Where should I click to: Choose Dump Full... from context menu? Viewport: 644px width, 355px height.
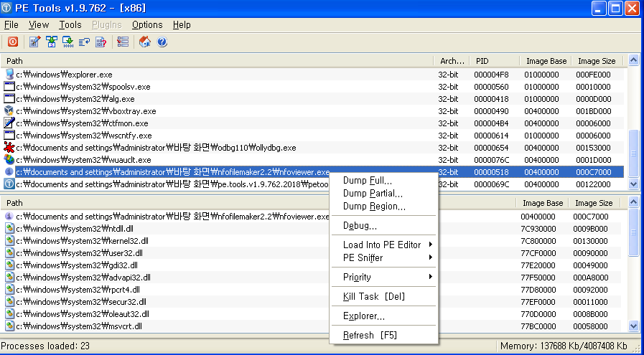(x=384, y=181)
